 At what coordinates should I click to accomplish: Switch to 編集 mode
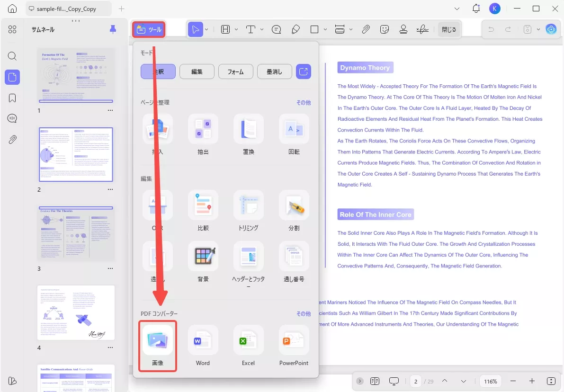click(x=197, y=71)
